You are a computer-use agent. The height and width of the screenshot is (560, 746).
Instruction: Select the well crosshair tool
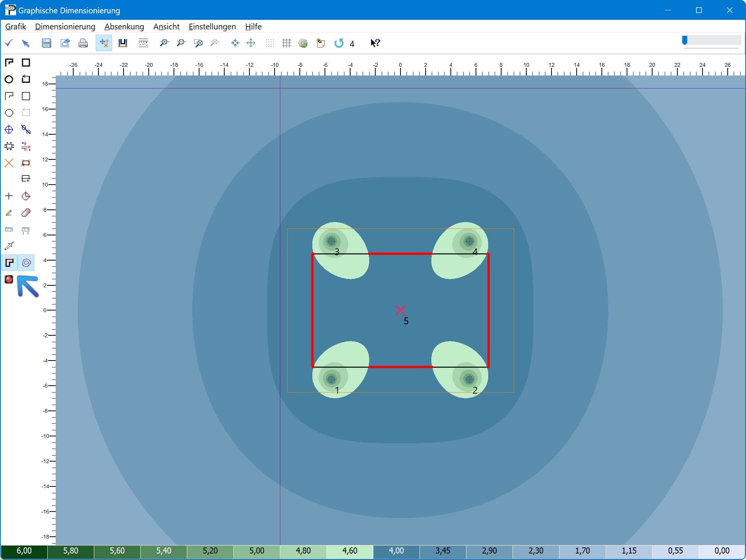9,130
